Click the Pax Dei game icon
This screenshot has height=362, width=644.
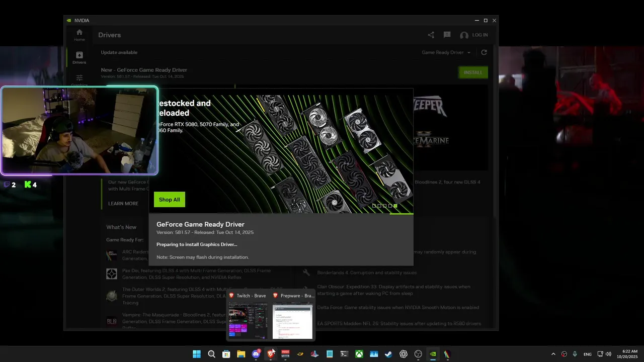(112, 274)
